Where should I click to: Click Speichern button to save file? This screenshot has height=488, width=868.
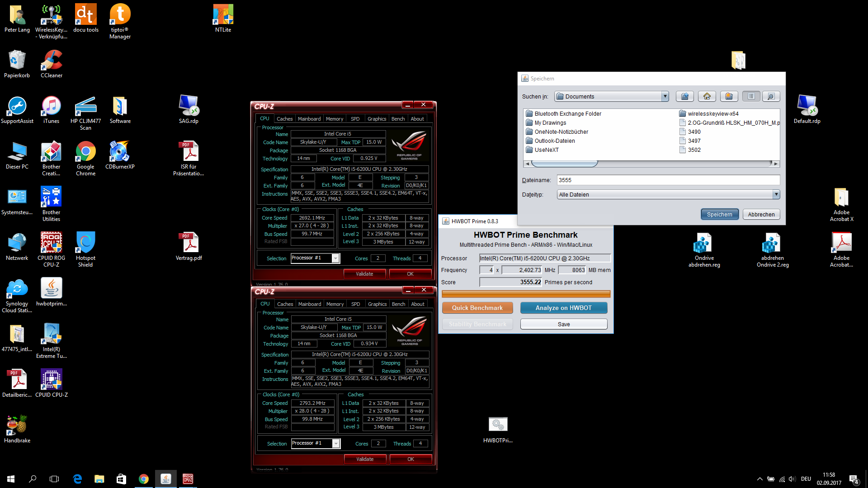pyautogui.click(x=720, y=214)
